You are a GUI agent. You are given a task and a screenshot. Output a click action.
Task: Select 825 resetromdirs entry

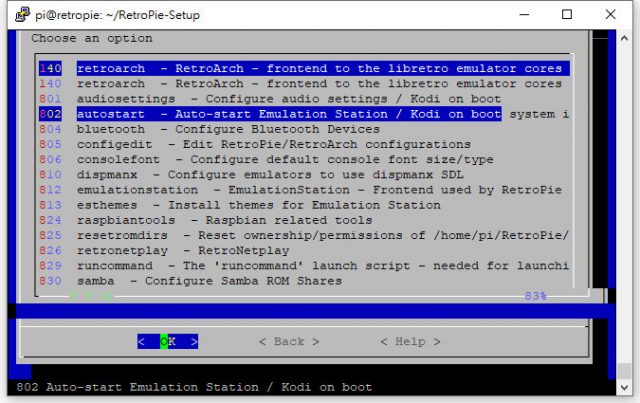pyautogui.click(x=304, y=235)
